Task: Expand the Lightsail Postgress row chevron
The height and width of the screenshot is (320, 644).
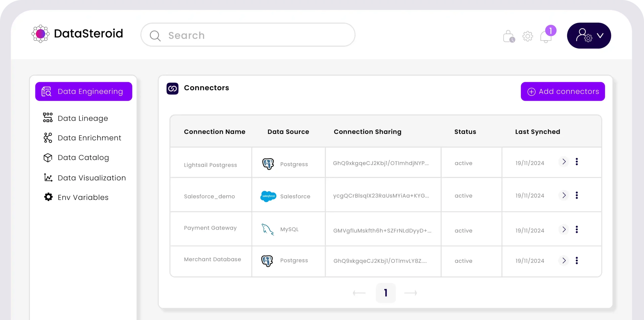Action: pyautogui.click(x=564, y=162)
